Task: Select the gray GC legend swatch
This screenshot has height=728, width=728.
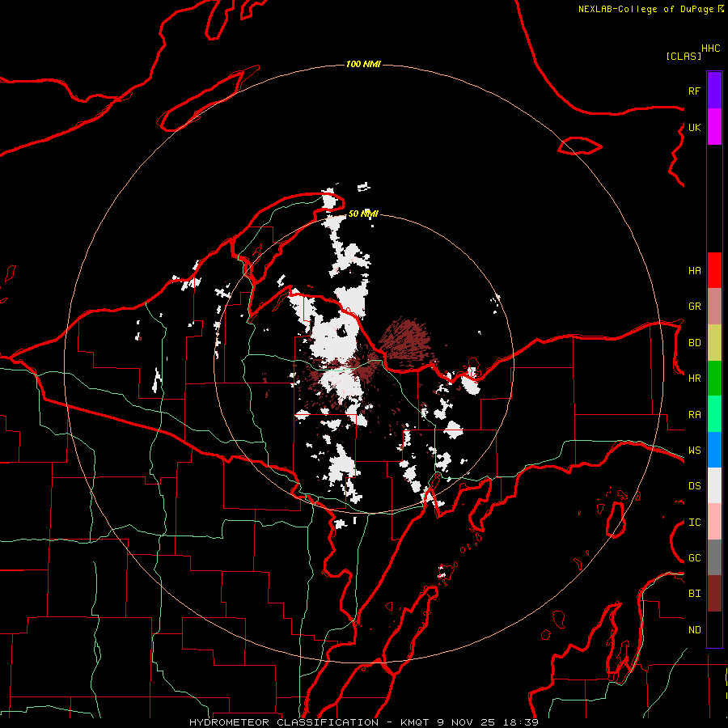Action: tap(714, 557)
